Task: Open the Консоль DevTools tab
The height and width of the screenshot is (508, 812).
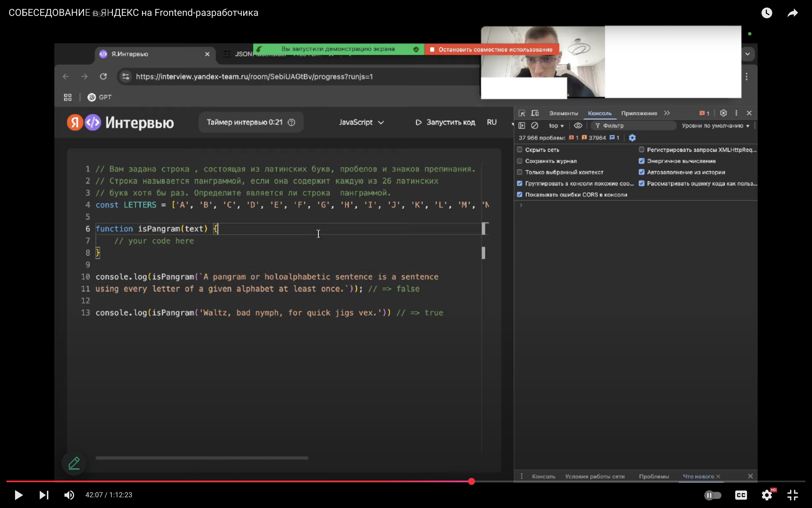Action: pyautogui.click(x=600, y=113)
